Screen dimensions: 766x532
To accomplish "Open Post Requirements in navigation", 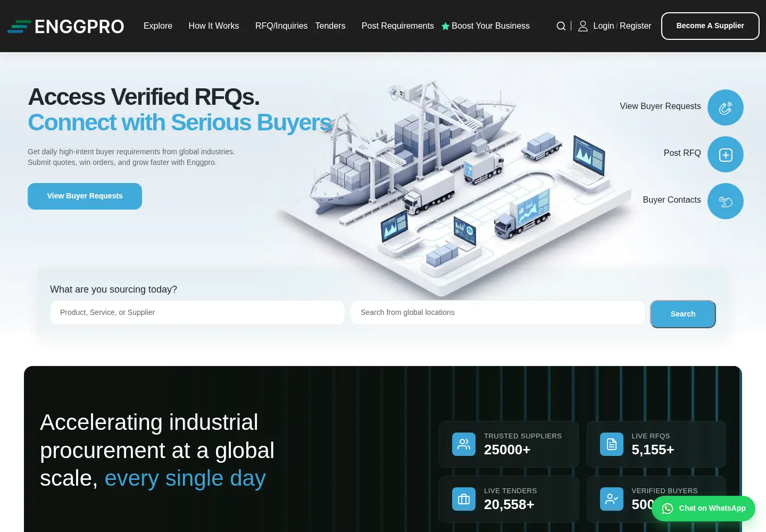I will pos(398,26).
